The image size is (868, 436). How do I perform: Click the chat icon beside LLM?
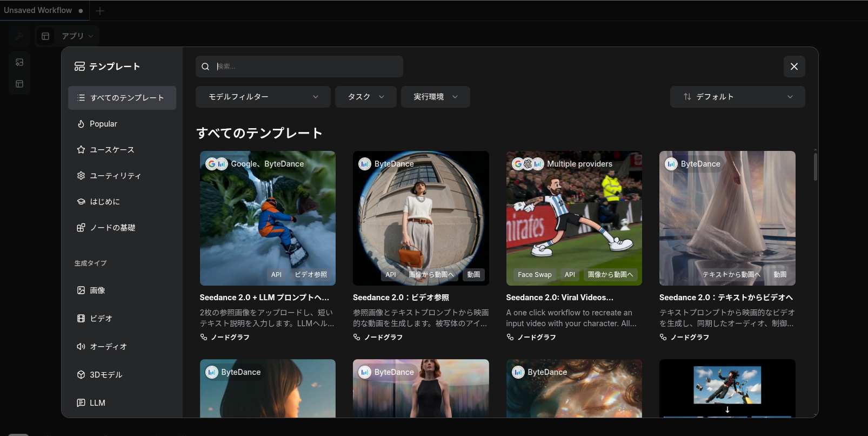pos(81,403)
